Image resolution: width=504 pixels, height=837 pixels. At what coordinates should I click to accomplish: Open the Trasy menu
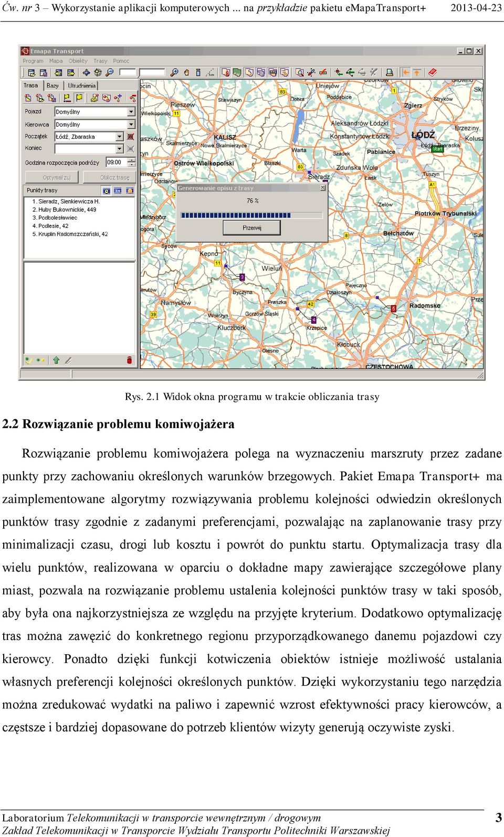pos(100,61)
